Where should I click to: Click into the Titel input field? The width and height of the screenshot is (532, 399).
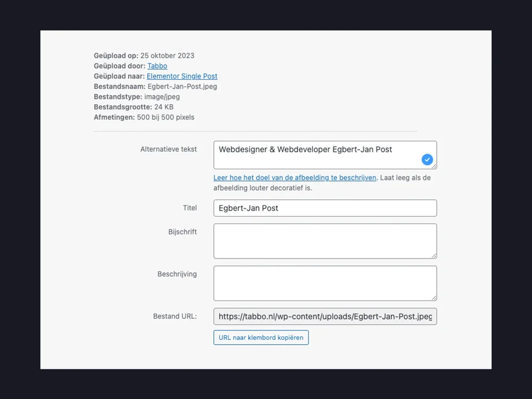tap(325, 208)
